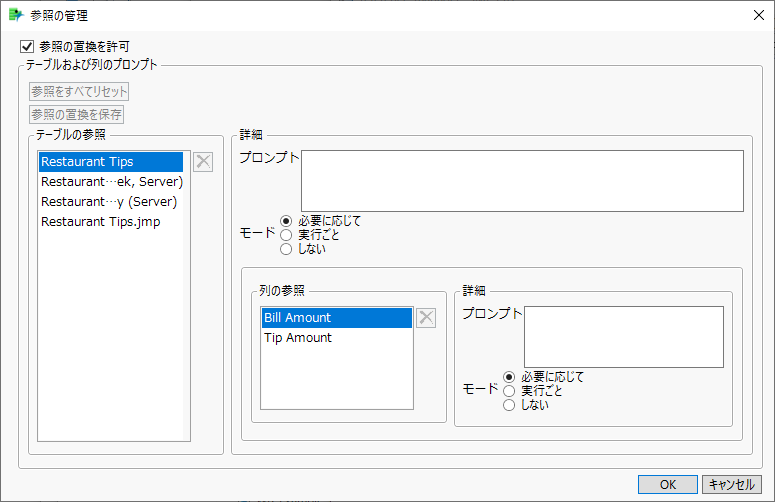Close the 参照の管理 dialog

759,15
